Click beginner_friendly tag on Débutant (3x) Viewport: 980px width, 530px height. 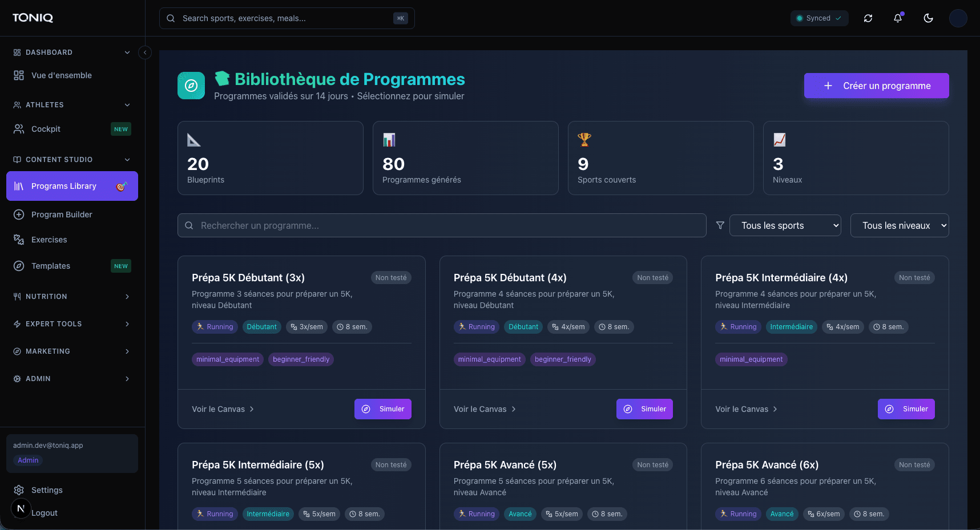(301, 359)
